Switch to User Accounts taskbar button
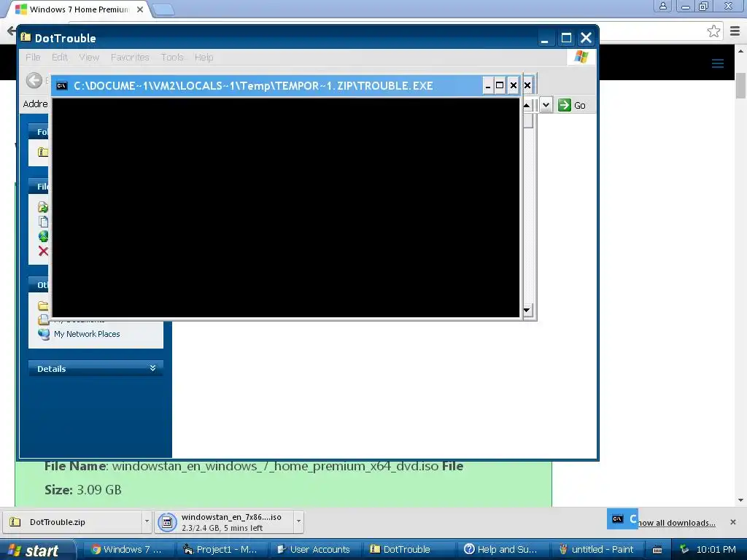 315,550
